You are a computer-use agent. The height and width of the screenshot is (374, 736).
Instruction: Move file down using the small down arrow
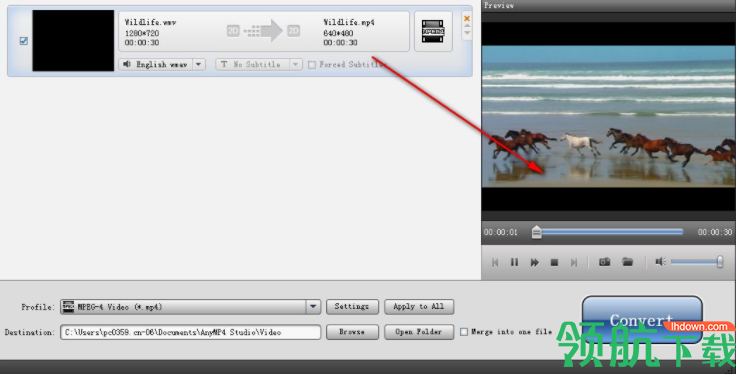point(467,32)
